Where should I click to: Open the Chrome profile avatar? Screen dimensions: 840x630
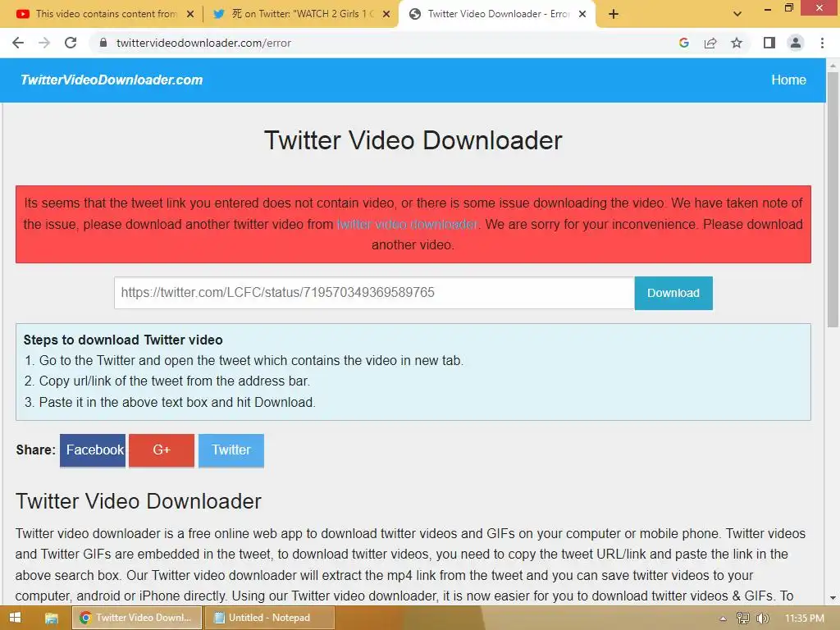point(796,43)
